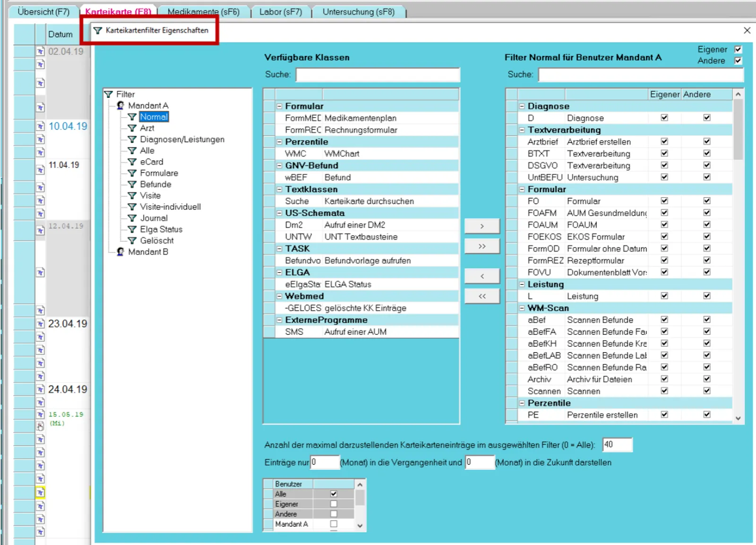Screen dimensions: 756x545
Task: Click the Verfügbare Klassen Suche field
Action: (x=378, y=75)
